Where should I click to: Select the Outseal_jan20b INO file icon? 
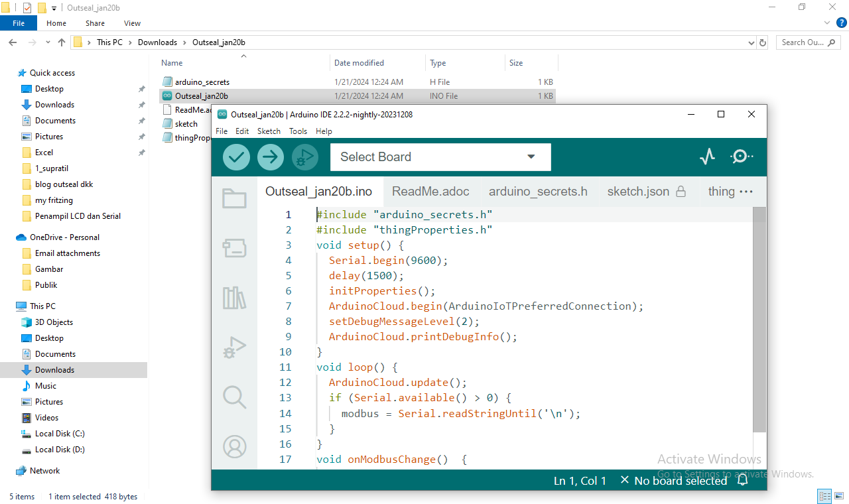click(x=167, y=96)
